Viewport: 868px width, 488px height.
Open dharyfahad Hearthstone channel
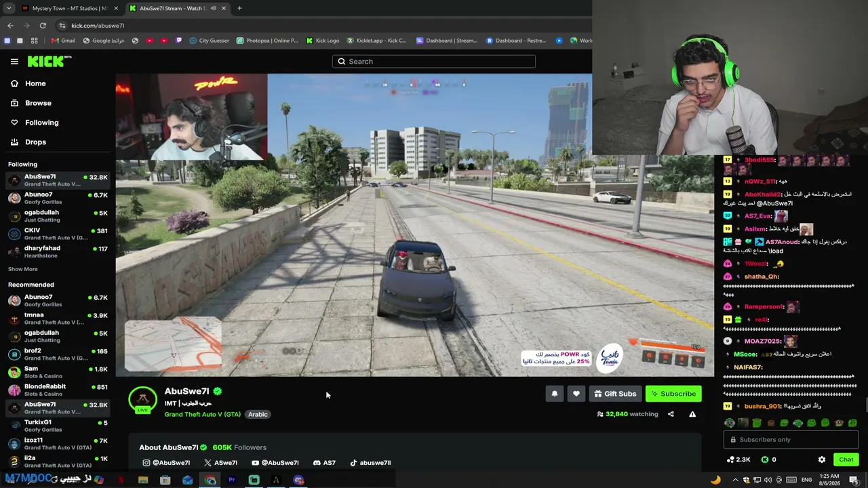(x=58, y=251)
